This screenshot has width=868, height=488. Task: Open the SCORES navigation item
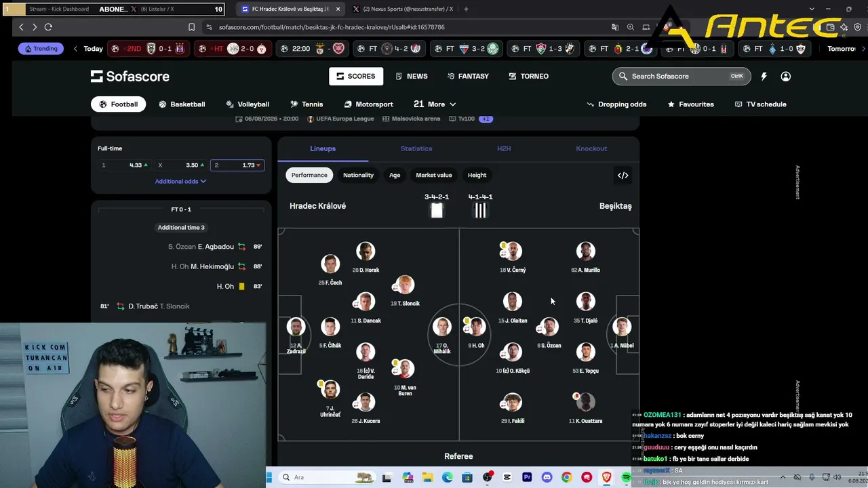(x=356, y=77)
